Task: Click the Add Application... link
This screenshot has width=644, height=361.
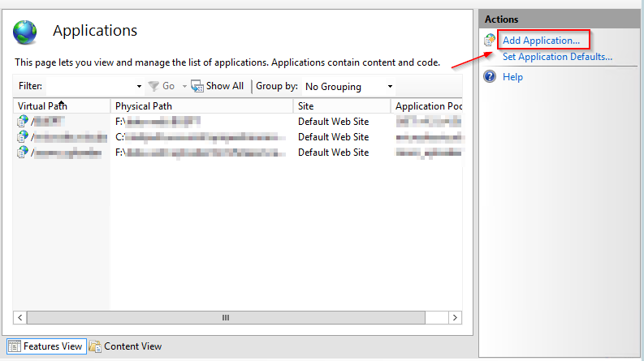Action: click(541, 40)
